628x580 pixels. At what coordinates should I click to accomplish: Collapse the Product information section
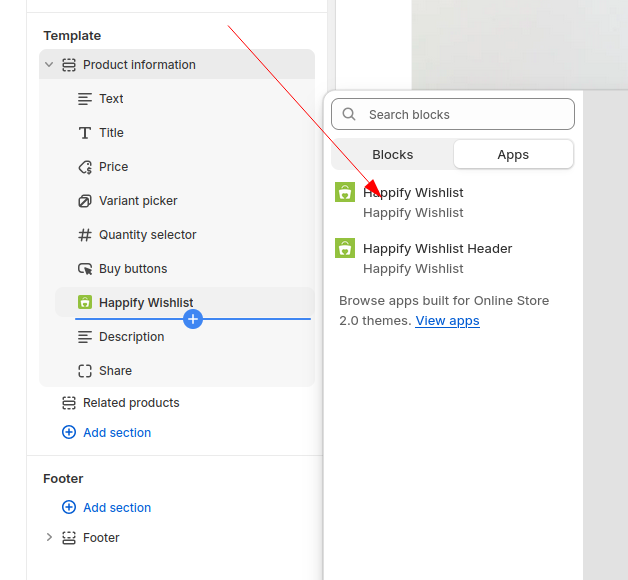(49, 64)
